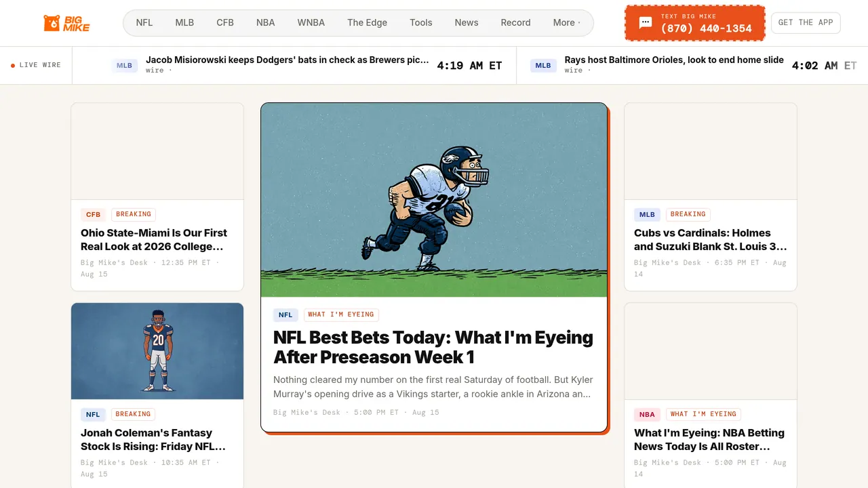Click the 10:35 AM ET byline time

tap(186, 462)
